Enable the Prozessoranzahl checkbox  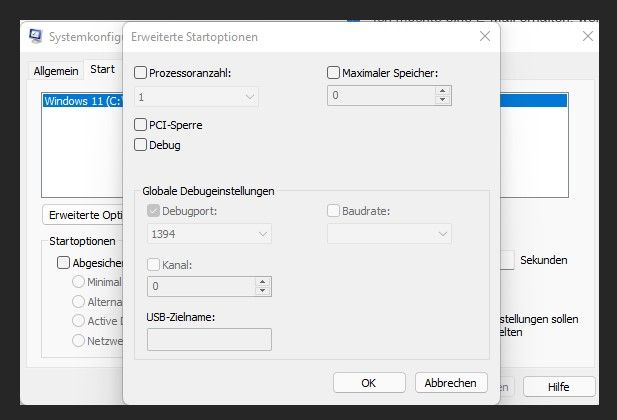tap(141, 73)
